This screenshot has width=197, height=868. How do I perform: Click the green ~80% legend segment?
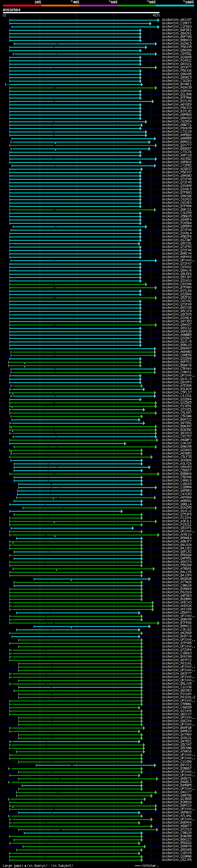pyautogui.click(x=137, y=6)
